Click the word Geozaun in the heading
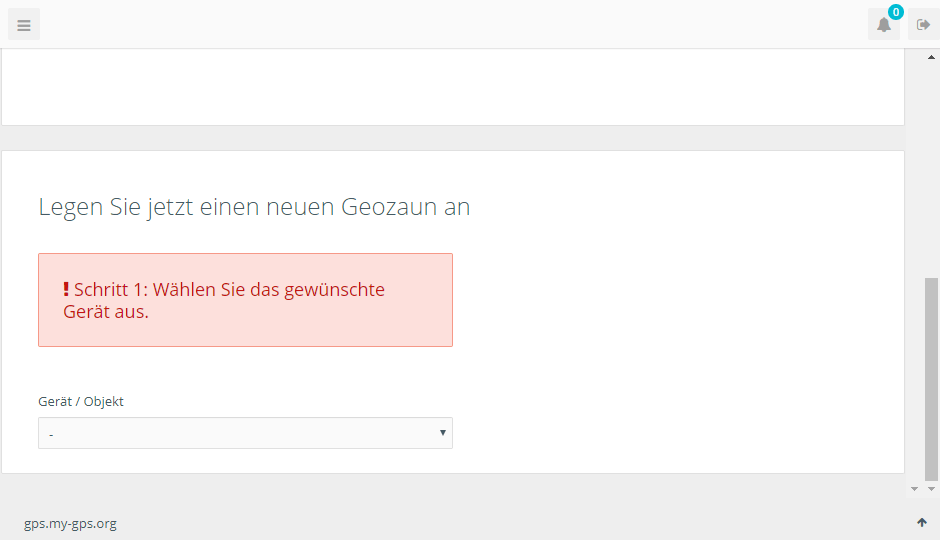 click(x=389, y=207)
